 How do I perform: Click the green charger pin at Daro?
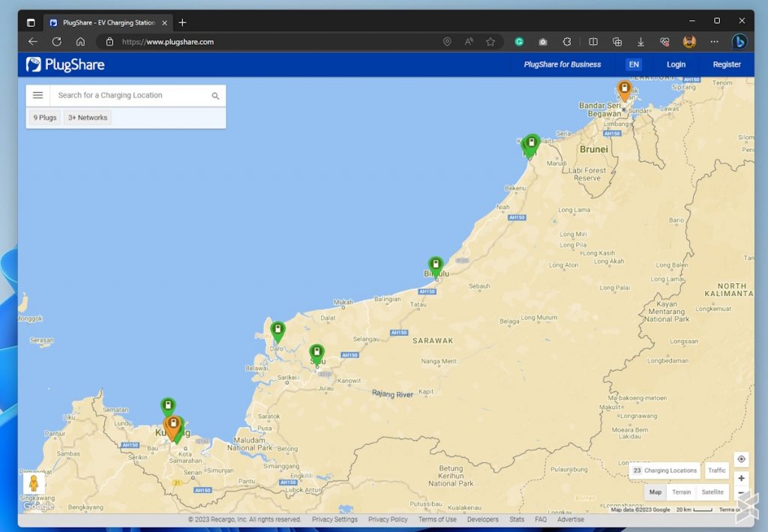click(x=277, y=330)
